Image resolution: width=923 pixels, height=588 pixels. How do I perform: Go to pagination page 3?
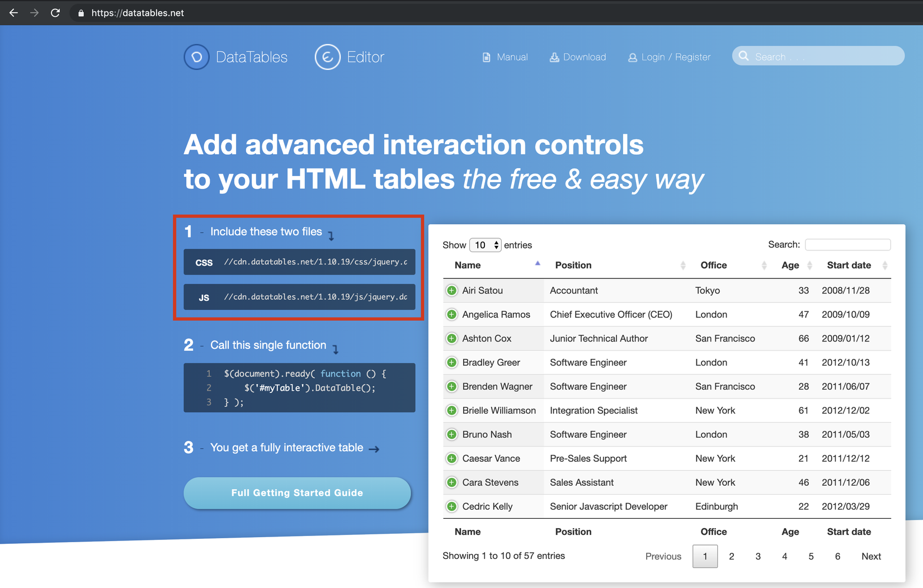pos(758,557)
